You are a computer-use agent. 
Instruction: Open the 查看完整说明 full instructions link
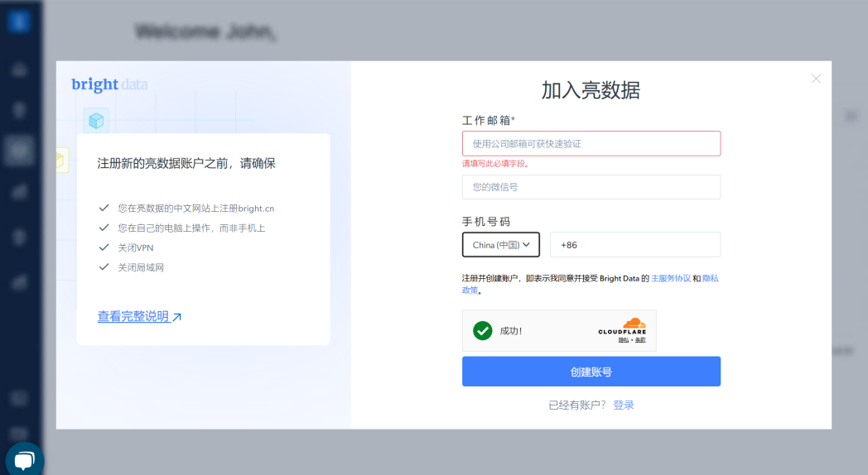point(133,316)
